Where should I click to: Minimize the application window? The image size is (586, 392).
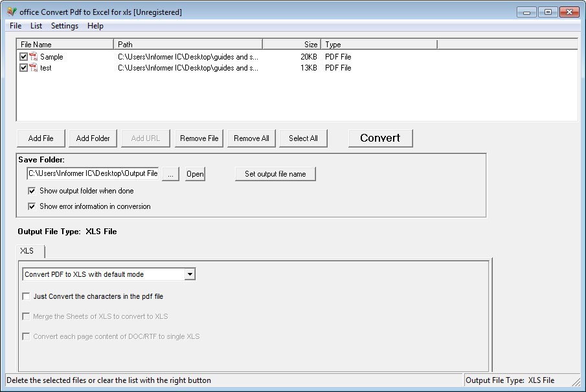[526, 12]
